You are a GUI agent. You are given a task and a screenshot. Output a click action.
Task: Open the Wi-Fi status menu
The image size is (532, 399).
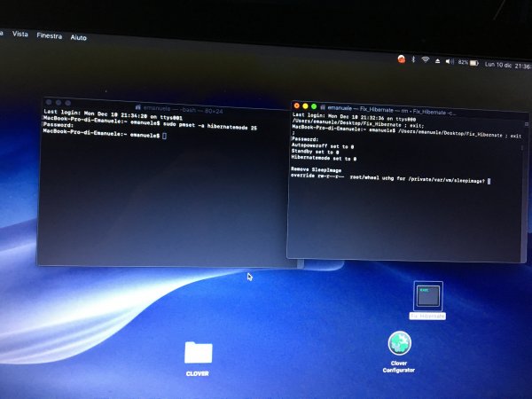425,60
